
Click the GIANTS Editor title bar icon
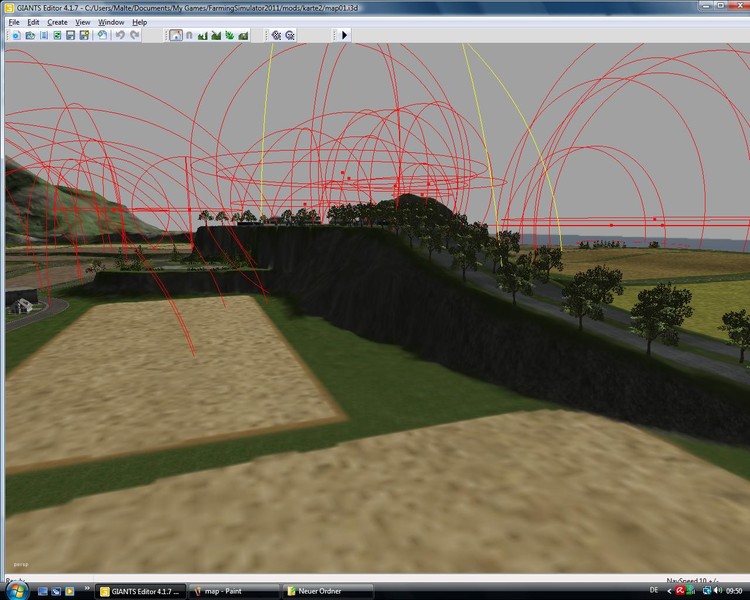9,8
